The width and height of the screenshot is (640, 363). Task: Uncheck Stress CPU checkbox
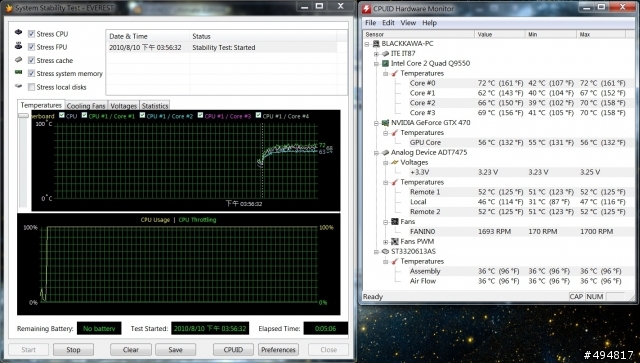(31, 33)
